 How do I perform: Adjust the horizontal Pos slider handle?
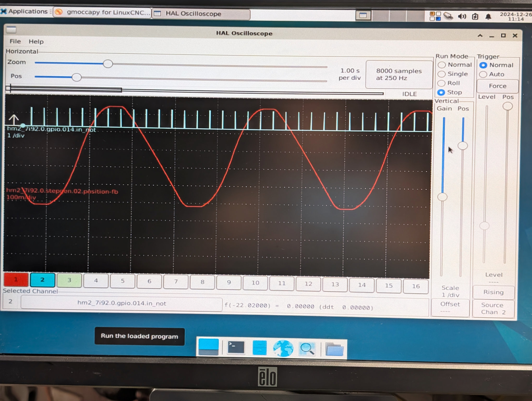pos(76,77)
